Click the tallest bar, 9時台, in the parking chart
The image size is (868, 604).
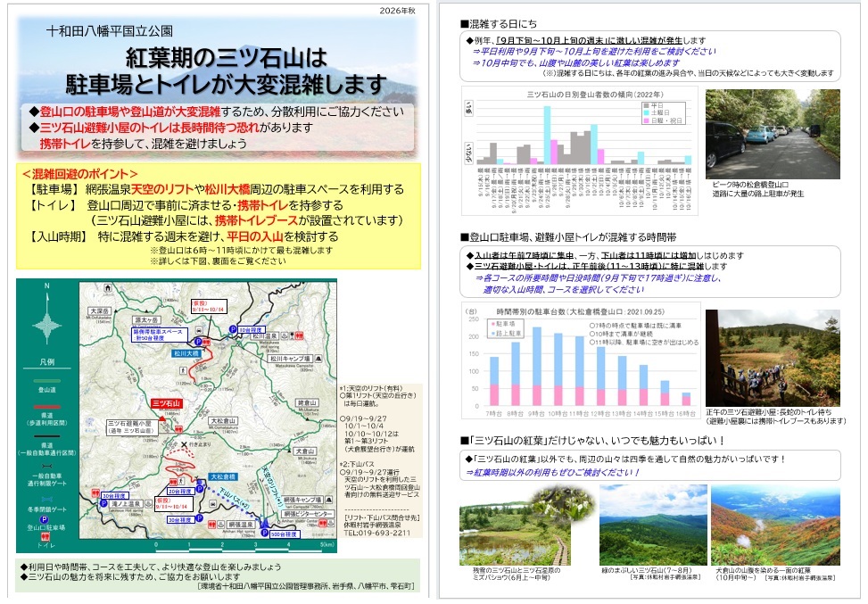click(x=536, y=367)
